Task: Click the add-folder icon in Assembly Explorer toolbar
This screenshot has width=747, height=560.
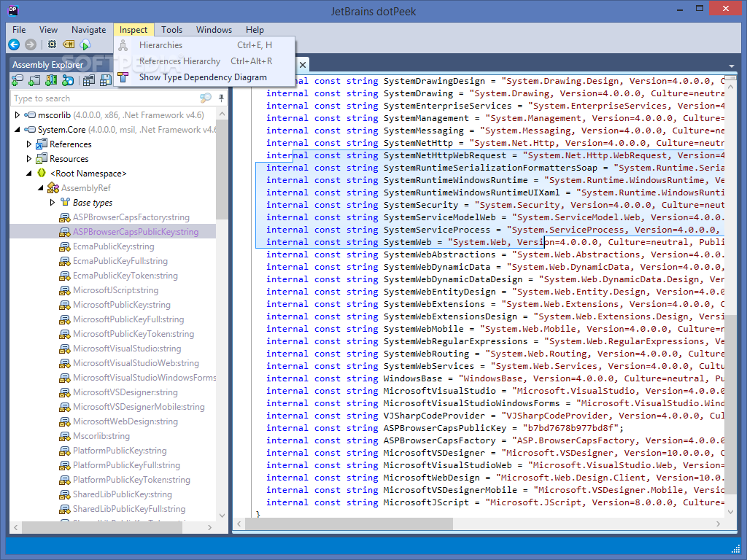Action: point(34,80)
